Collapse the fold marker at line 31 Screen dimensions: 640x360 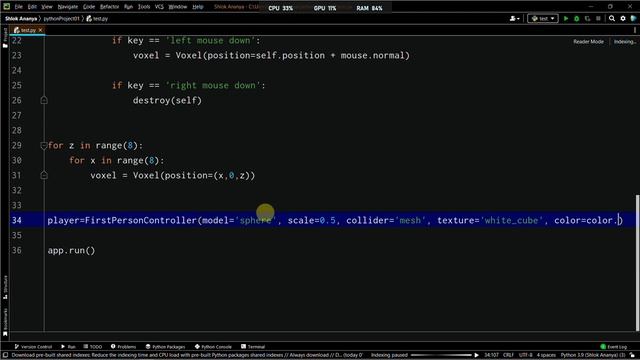44,176
